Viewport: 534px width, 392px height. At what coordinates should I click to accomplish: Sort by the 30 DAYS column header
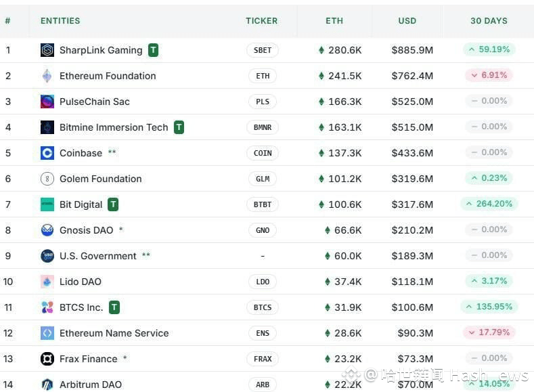point(489,21)
